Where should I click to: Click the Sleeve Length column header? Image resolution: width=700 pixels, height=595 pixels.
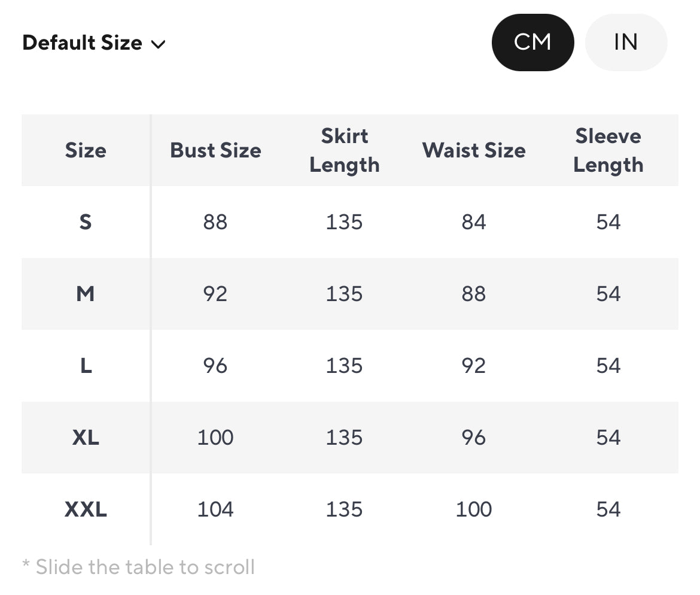pyautogui.click(x=608, y=150)
